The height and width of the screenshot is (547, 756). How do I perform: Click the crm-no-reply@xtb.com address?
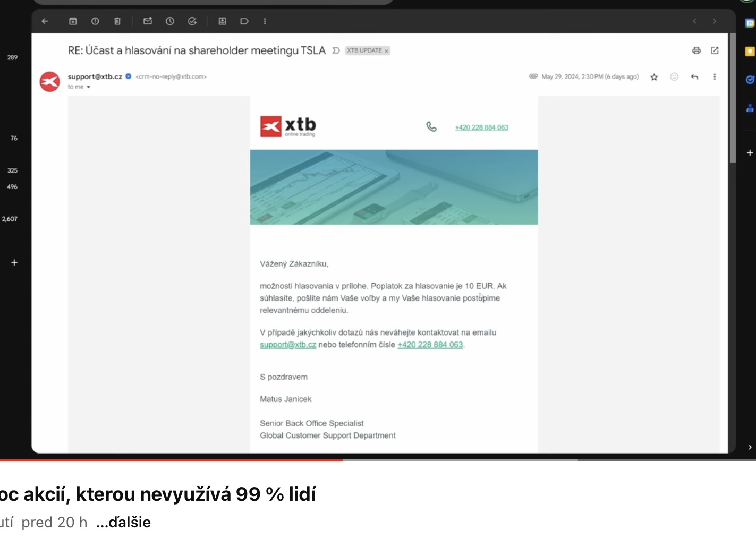(x=171, y=76)
